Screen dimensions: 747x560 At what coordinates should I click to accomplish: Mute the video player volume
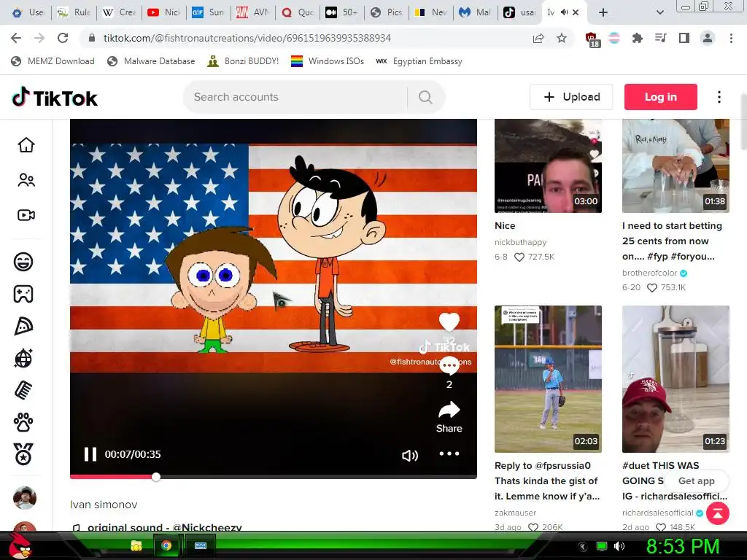pyautogui.click(x=410, y=455)
